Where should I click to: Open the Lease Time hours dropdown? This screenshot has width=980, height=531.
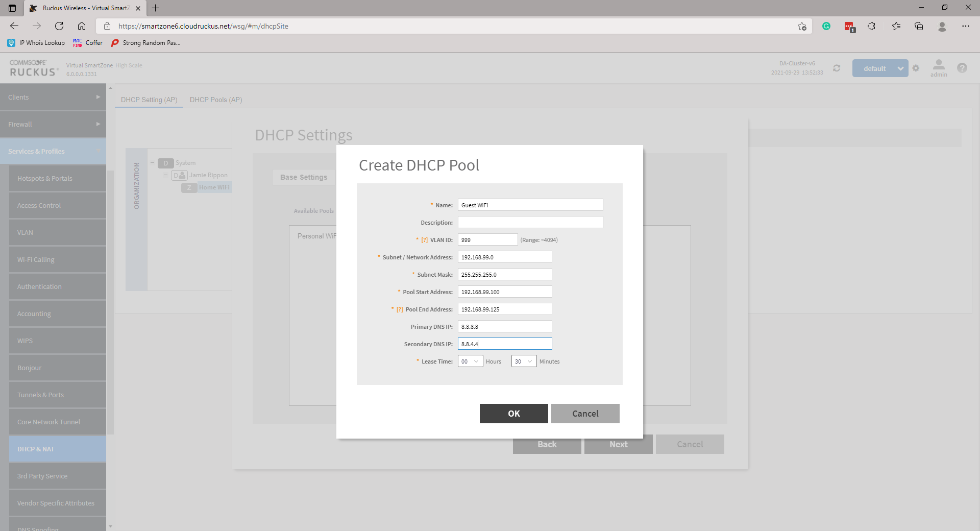point(470,361)
